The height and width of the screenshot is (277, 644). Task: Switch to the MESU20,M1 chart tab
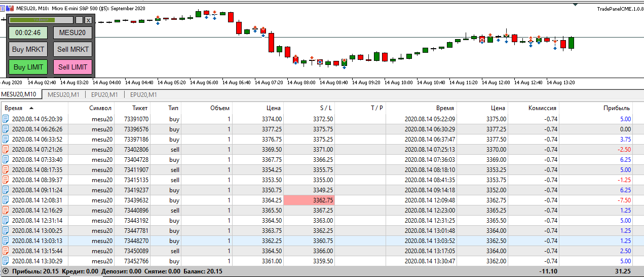[63, 94]
